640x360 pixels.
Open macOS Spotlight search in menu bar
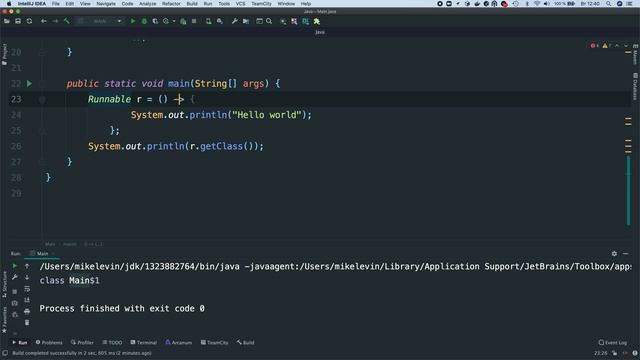(x=608, y=4)
